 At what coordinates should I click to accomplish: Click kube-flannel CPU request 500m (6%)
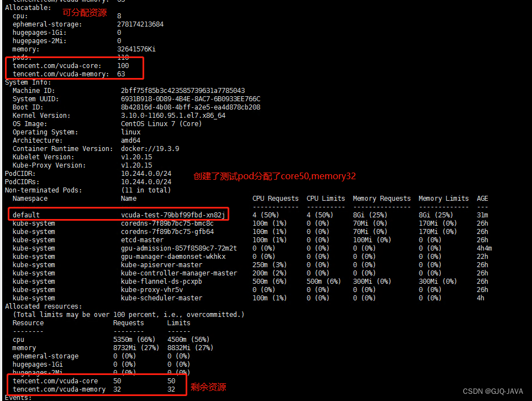tap(270, 282)
